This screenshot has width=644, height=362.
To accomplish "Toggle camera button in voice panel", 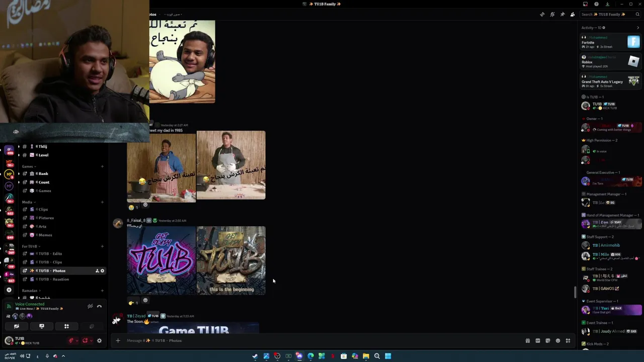I will tap(17, 326).
